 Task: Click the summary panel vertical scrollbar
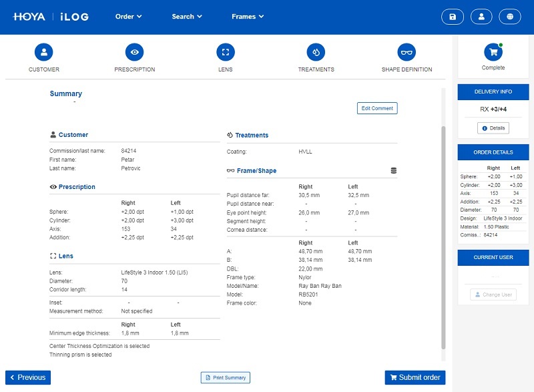442,234
